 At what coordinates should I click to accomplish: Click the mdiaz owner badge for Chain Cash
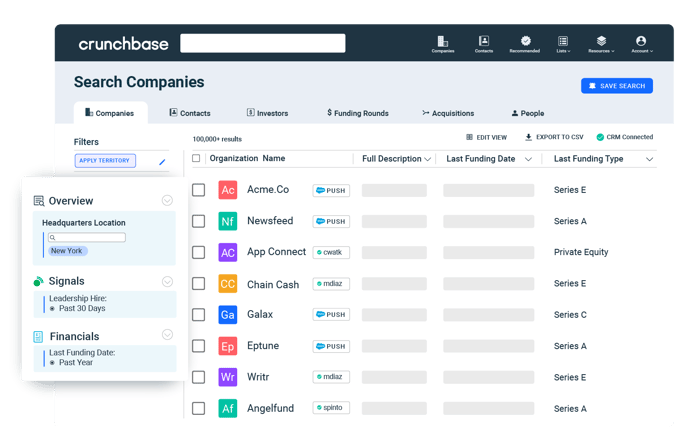pyautogui.click(x=331, y=283)
